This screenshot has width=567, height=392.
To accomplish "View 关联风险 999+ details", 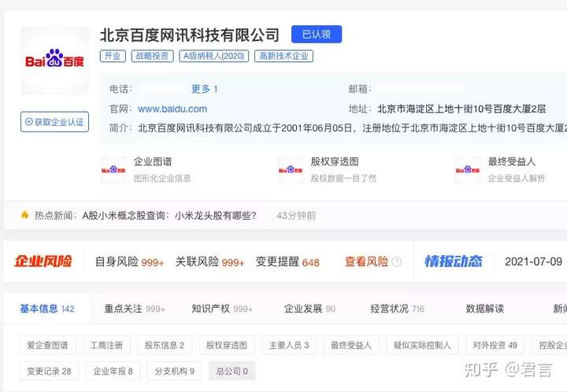I will click(x=209, y=261).
